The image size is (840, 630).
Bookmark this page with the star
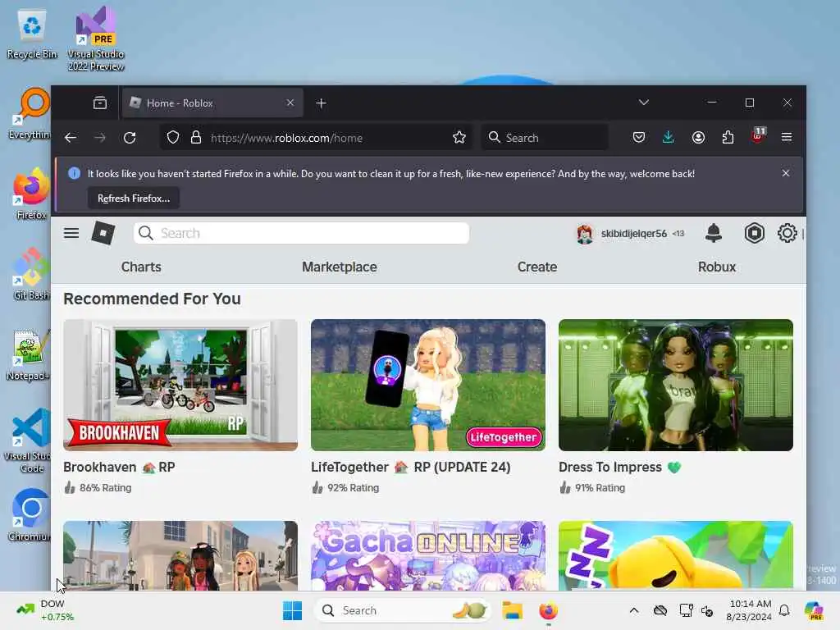459,138
